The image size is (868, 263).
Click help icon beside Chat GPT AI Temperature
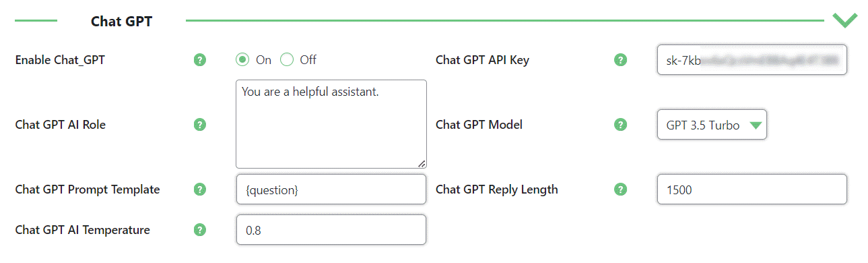199,230
